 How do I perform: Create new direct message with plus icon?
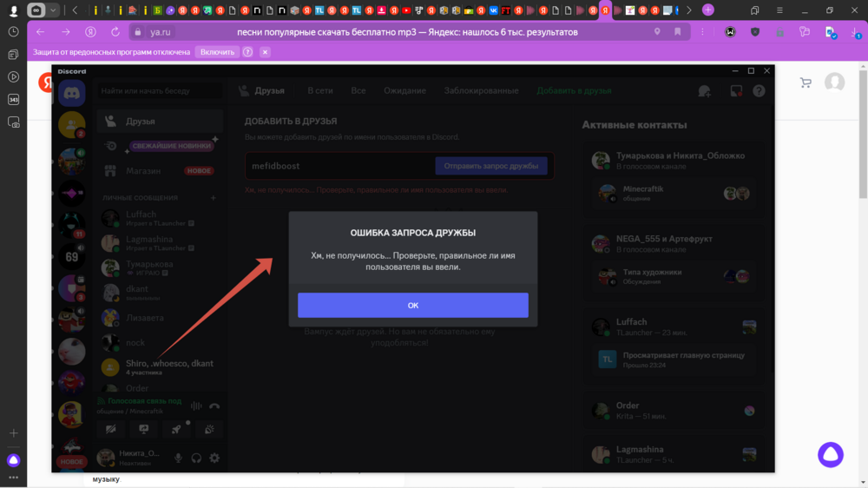[214, 198]
